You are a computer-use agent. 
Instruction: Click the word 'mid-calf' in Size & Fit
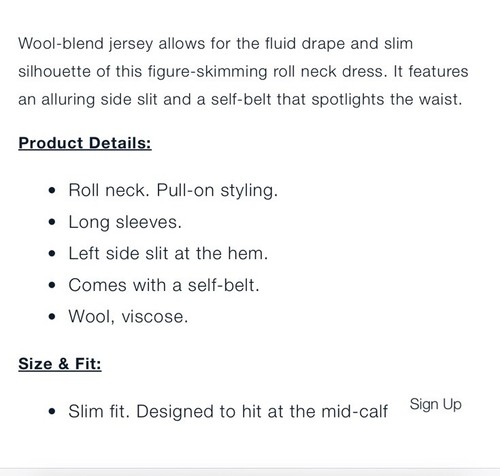click(354, 411)
